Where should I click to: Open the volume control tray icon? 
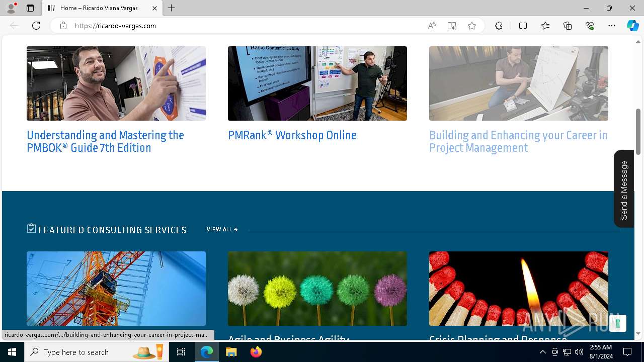click(579, 352)
